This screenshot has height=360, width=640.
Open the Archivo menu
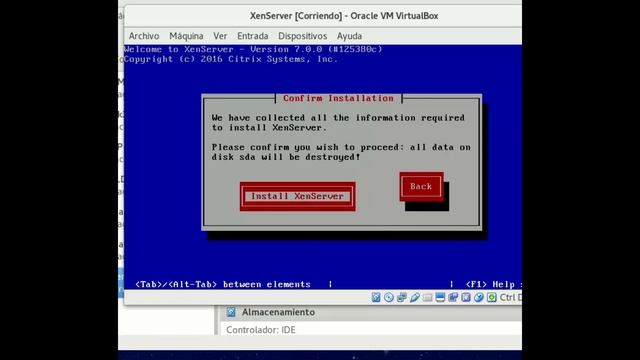coord(144,36)
